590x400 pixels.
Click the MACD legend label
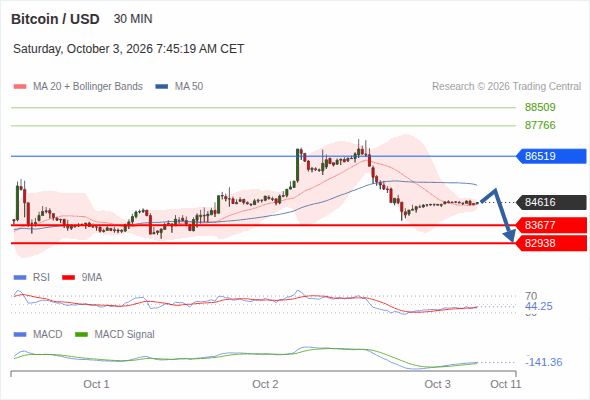click(48, 335)
